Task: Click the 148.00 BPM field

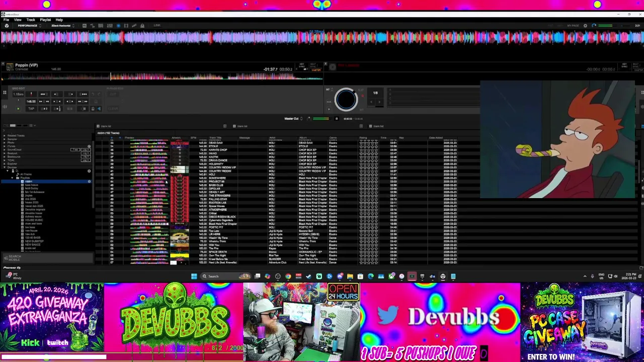Action: pos(31,102)
